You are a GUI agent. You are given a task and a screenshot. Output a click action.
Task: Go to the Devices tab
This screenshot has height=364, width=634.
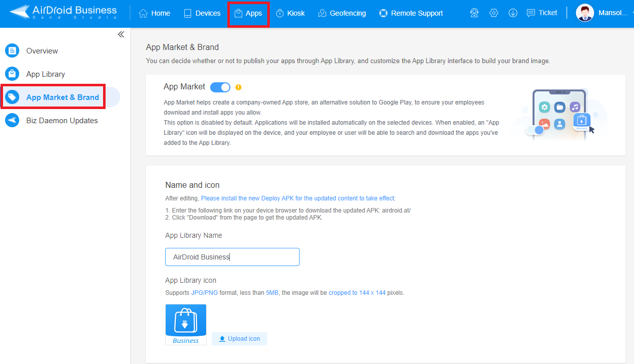[202, 13]
